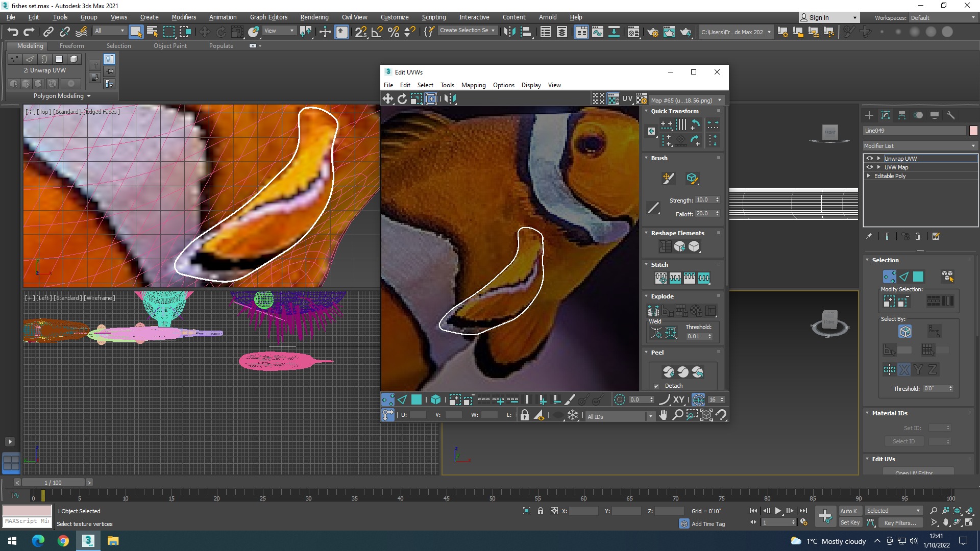The height and width of the screenshot is (551, 980).
Task: Open Tools menu in Edit UVWs window
Action: (x=447, y=85)
